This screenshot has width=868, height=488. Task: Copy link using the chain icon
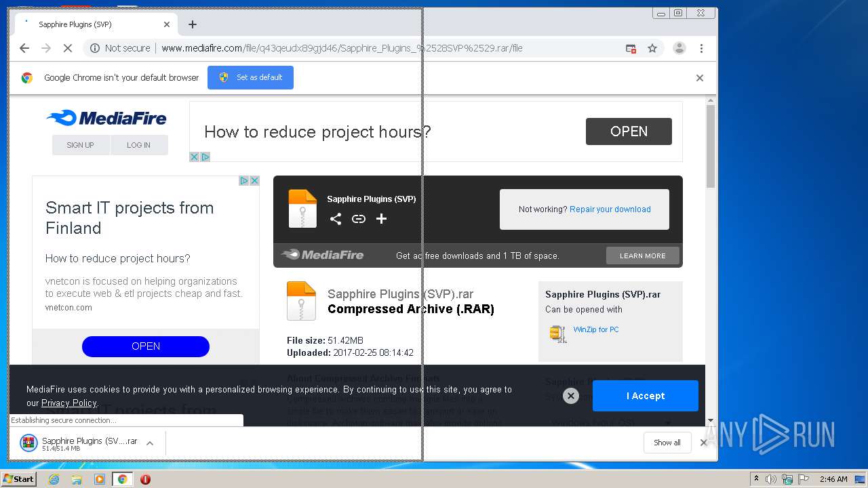pyautogui.click(x=359, y=218)
